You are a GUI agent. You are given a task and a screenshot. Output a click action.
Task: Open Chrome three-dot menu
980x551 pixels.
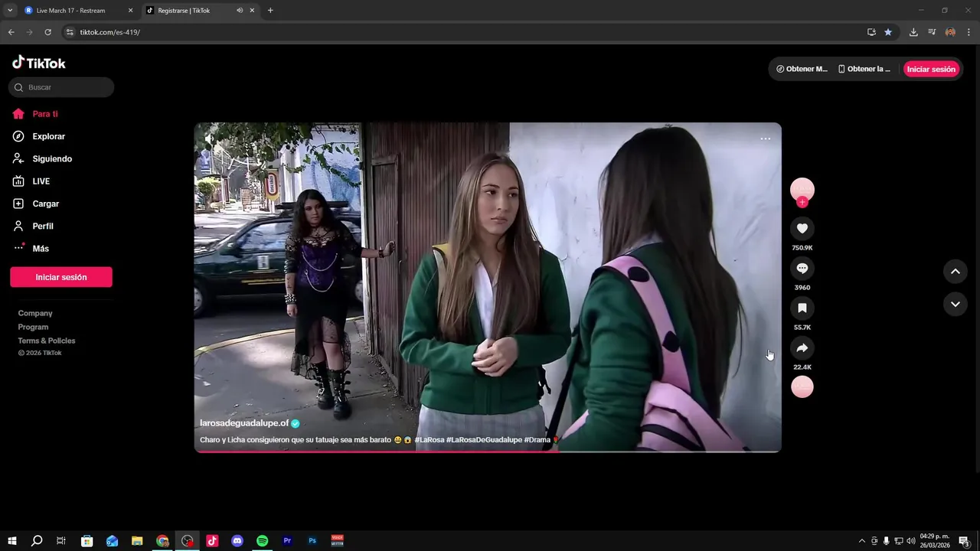[969, 32]
